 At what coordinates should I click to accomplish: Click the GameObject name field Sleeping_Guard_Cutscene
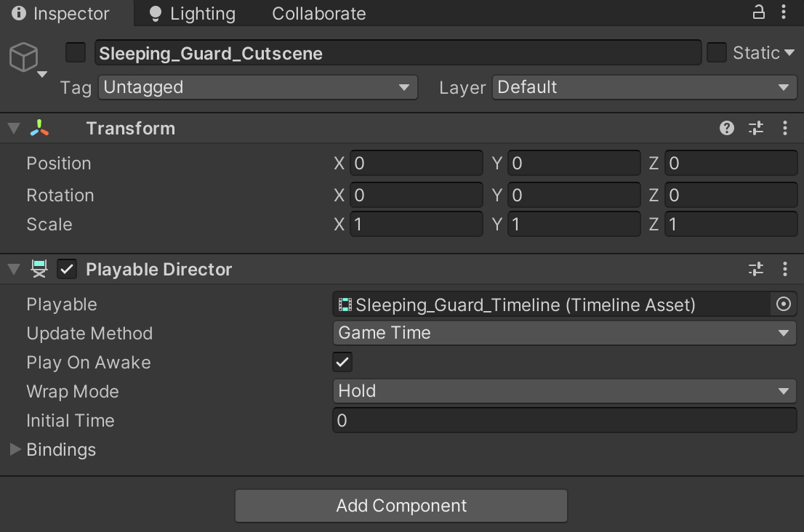[x=398, y=53]
